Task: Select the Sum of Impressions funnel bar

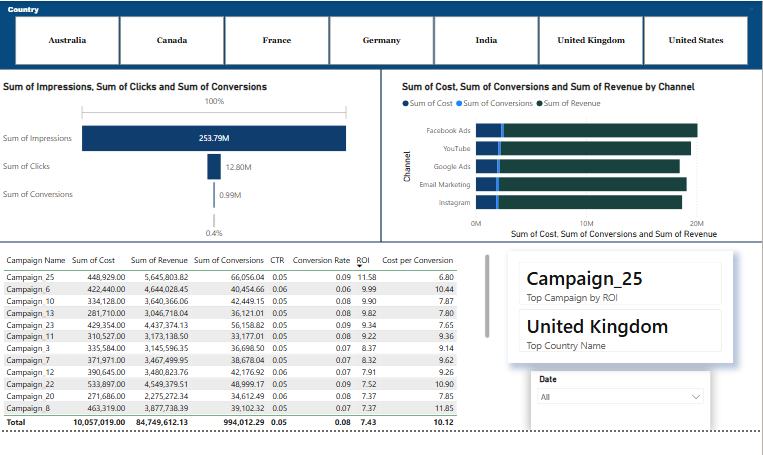Action: [214, 138]
